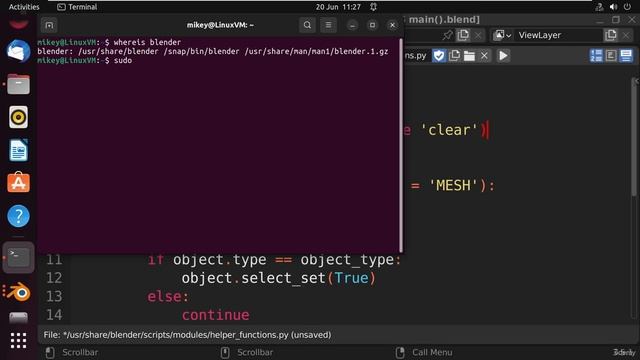
Task: Minimize the terminal window
Action: (352, 25)
